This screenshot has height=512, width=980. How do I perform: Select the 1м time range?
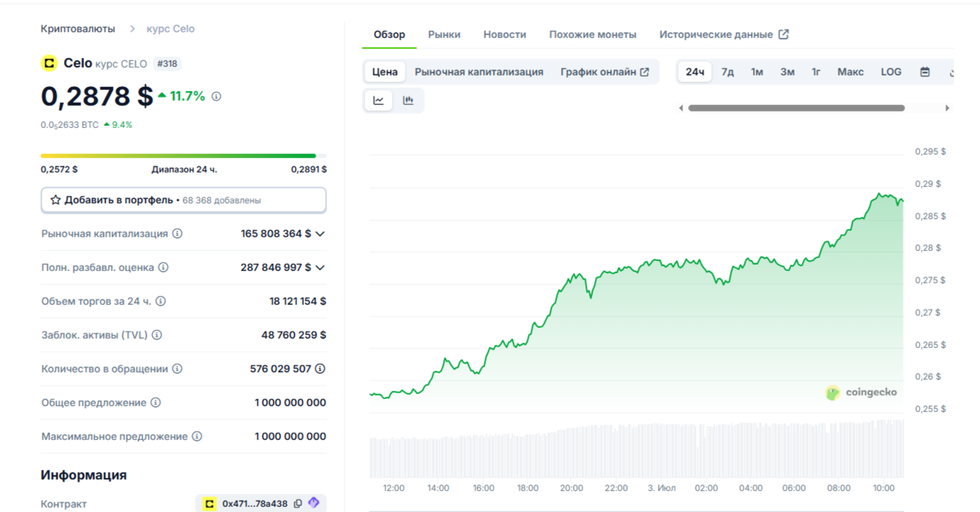(757, 72)
